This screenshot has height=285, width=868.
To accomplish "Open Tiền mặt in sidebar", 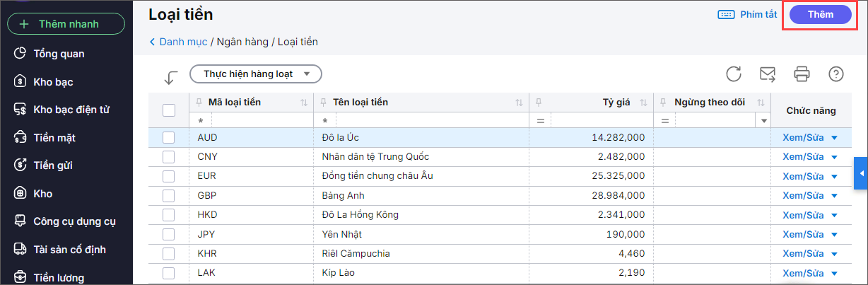I will point(54,138).
